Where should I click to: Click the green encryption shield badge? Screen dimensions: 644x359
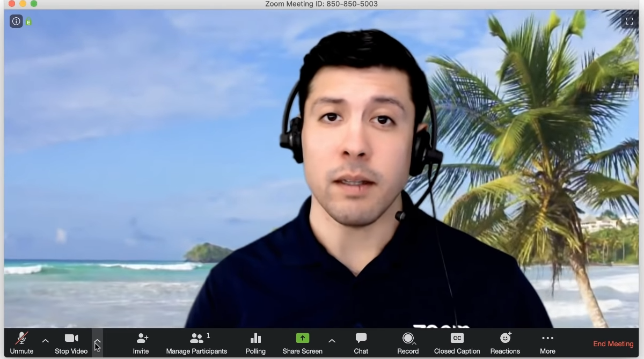click(x=29, y=23)
